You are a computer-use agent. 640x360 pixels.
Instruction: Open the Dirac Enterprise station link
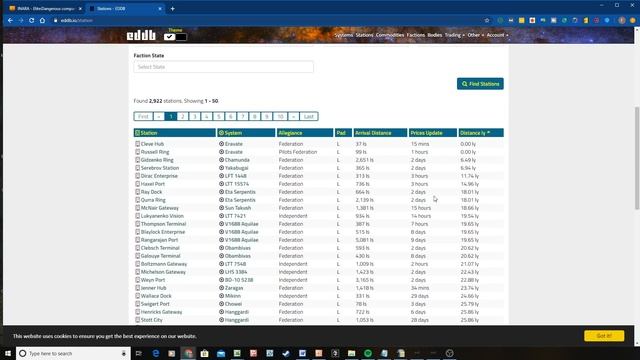point(159,176)
